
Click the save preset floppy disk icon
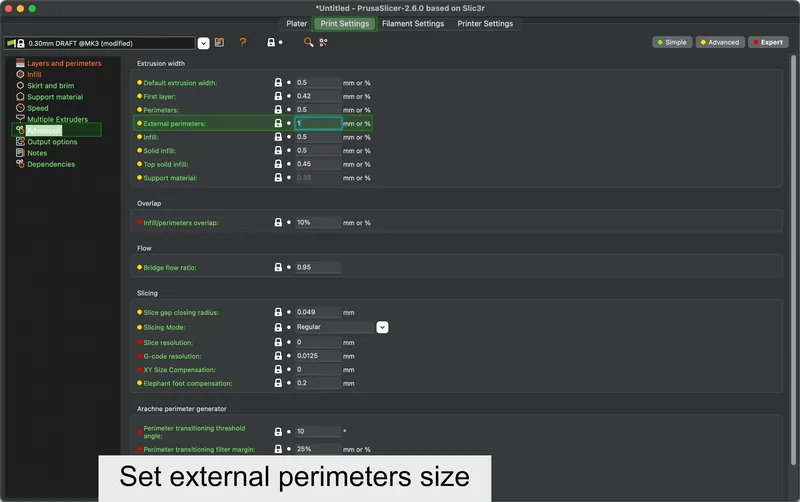[219, 42]
